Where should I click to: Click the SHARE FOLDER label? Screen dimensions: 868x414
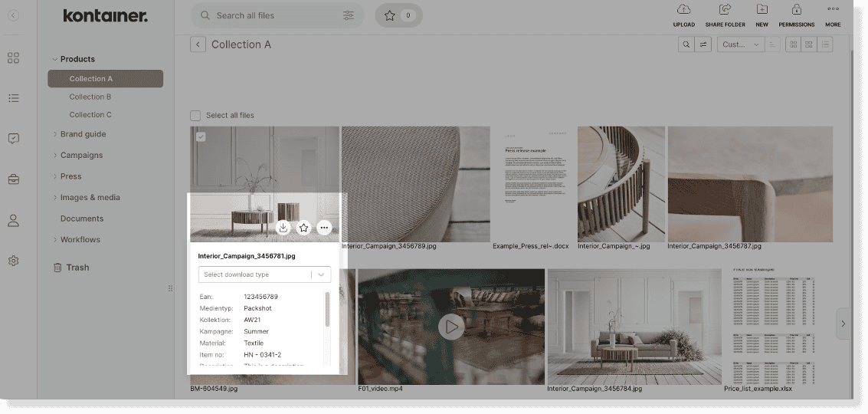(x=726, y=25)
